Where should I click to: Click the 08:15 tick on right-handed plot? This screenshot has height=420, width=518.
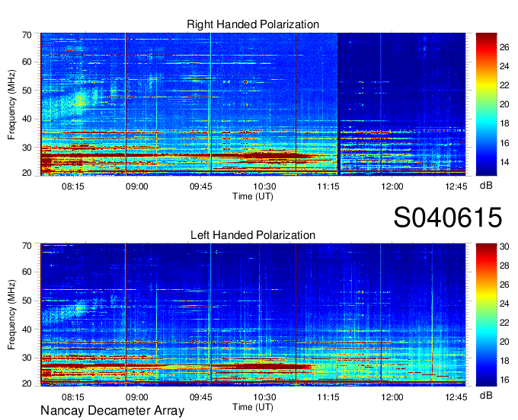click(73, 186)
